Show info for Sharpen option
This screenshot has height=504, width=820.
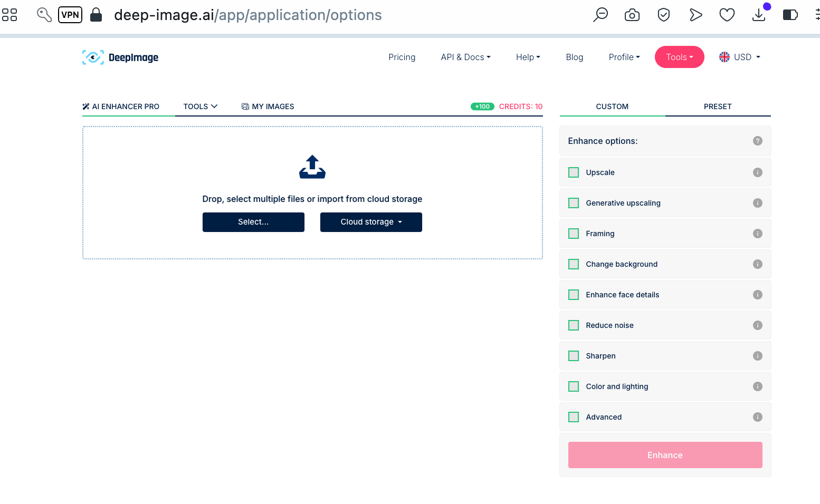click(758, 356)
